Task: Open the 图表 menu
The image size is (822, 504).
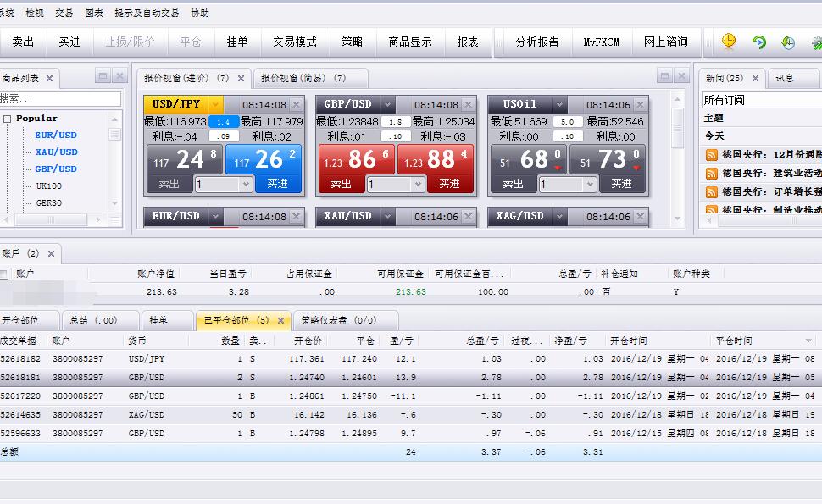Action: click(94, 13)
